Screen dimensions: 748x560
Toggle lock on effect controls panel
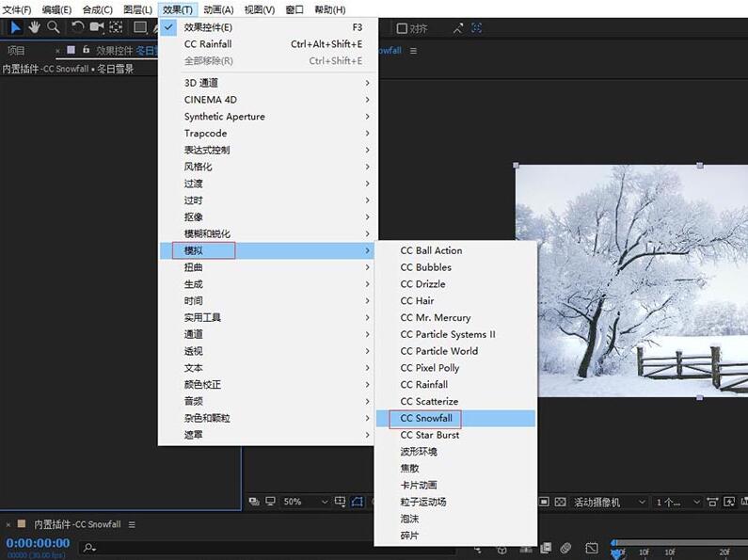click(x=86, y=50)
